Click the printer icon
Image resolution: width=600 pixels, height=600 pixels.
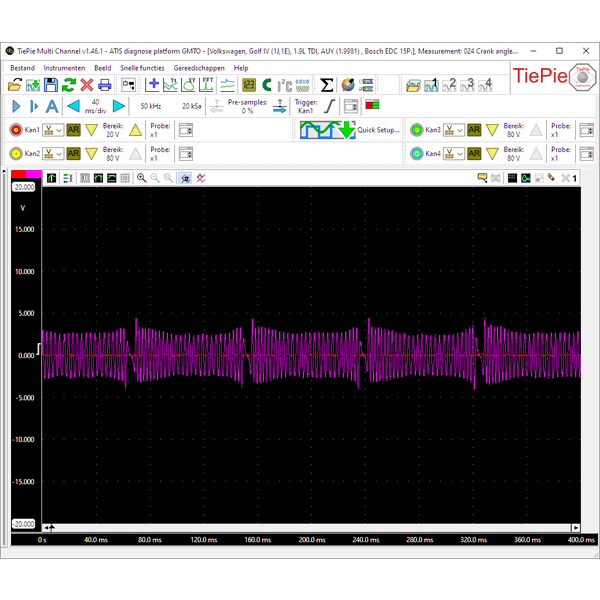coord(104,85)
